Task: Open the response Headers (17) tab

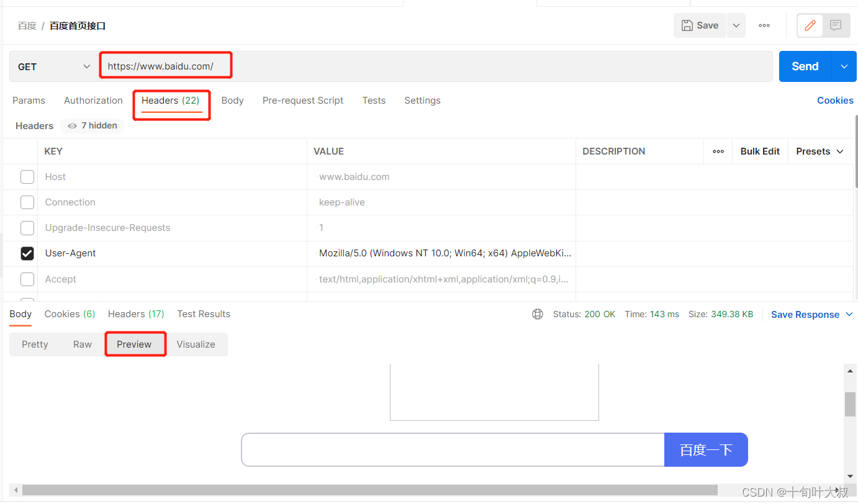Action: [x=136, y=314]
